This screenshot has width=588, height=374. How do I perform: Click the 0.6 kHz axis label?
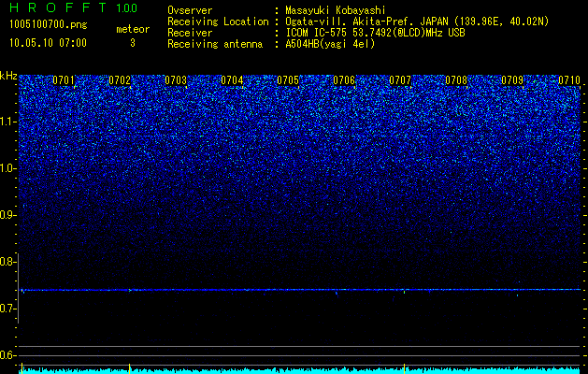[8, 355]
